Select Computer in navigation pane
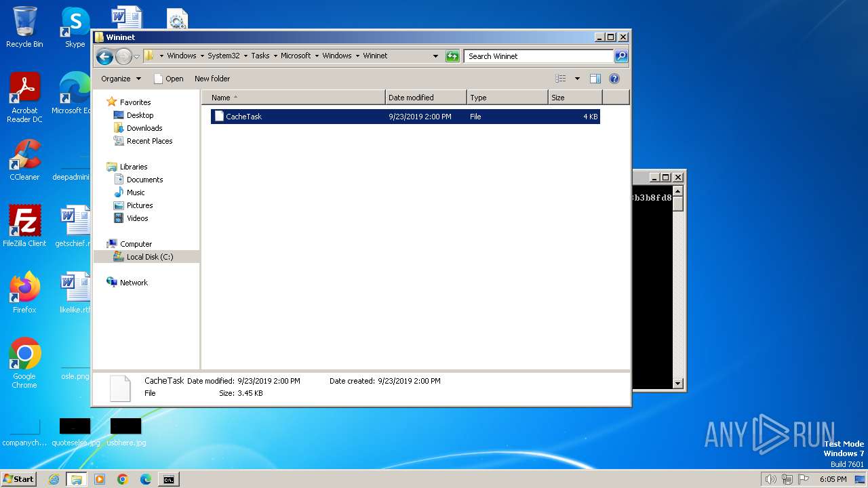This screenshot has width=868, height=488. point(136,244)
